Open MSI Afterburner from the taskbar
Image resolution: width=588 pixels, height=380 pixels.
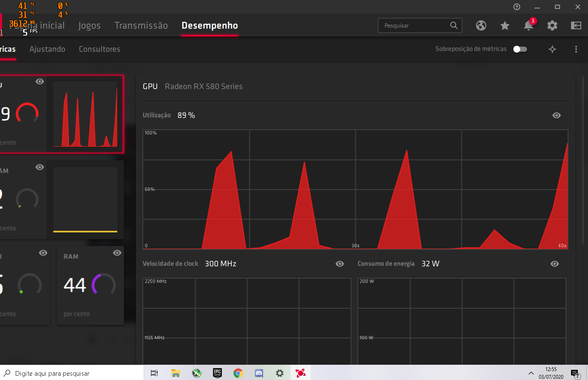pos(196,373)
